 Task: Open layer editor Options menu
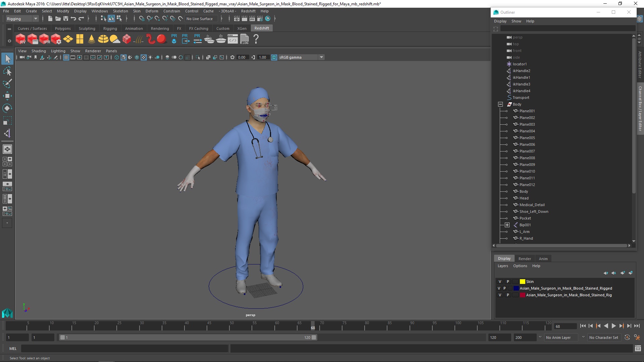pyautogui.click(x=520, y=266)
